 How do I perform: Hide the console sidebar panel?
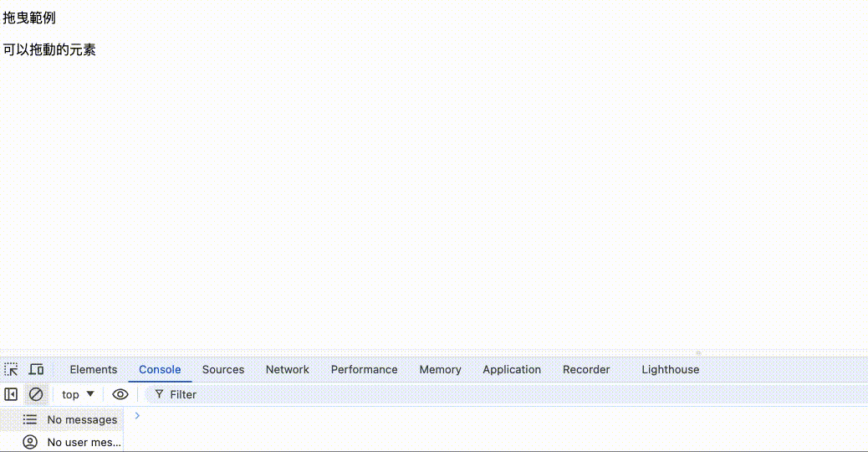point(11,394)
